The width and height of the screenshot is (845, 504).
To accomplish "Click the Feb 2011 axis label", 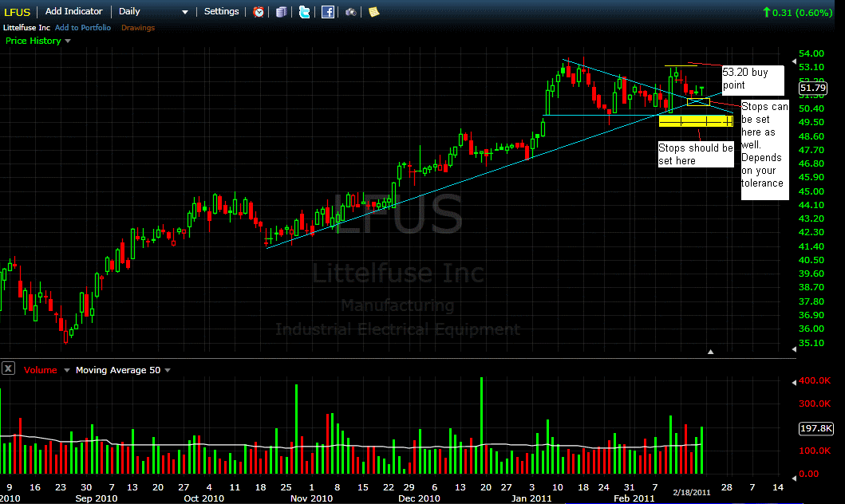I will tap(634, 498).
